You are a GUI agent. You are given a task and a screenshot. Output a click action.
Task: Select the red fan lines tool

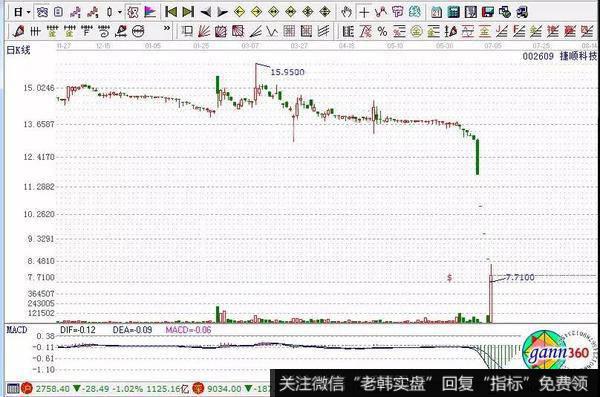click(x=204, y=31)
